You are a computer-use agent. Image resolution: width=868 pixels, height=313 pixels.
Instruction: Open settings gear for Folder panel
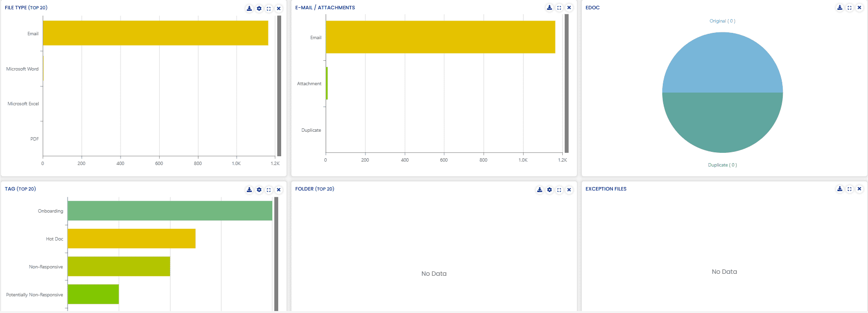pos(550,190)
